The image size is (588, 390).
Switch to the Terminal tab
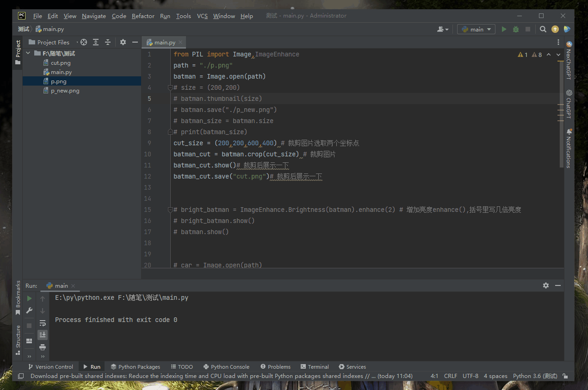pos(315,366)
